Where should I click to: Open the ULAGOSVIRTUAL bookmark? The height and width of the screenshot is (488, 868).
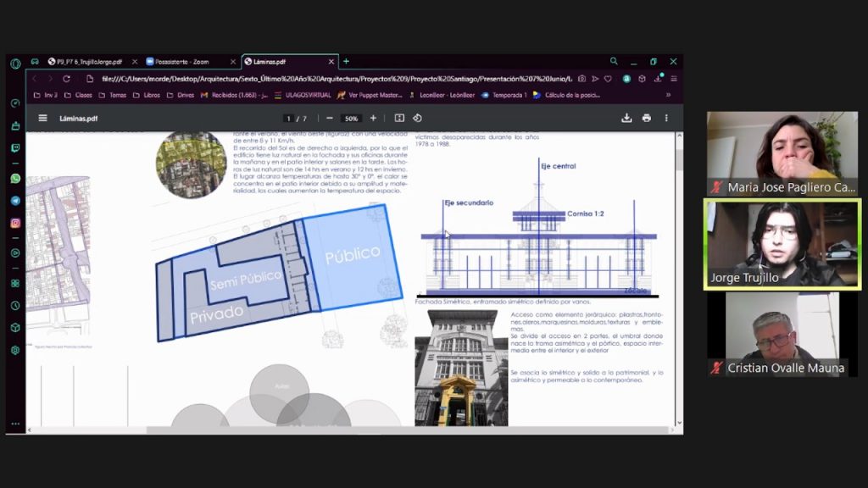click(x=303, y=95)
